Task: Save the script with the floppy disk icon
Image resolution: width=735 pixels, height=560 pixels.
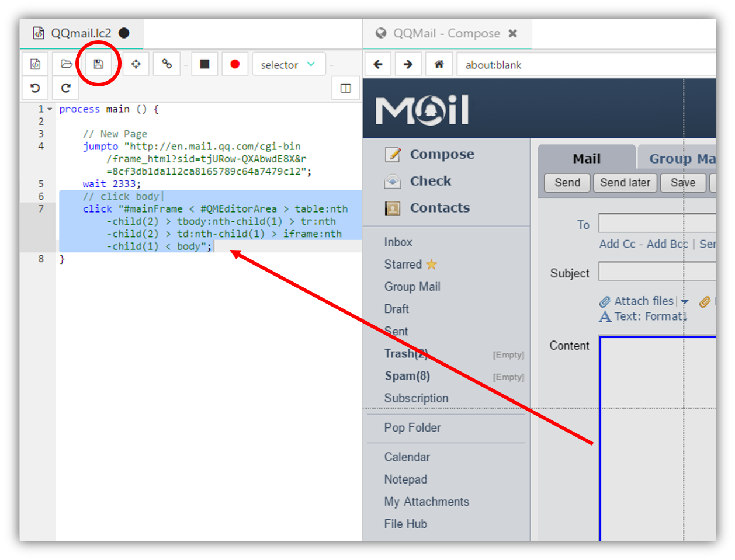Action: click(98, 64)
